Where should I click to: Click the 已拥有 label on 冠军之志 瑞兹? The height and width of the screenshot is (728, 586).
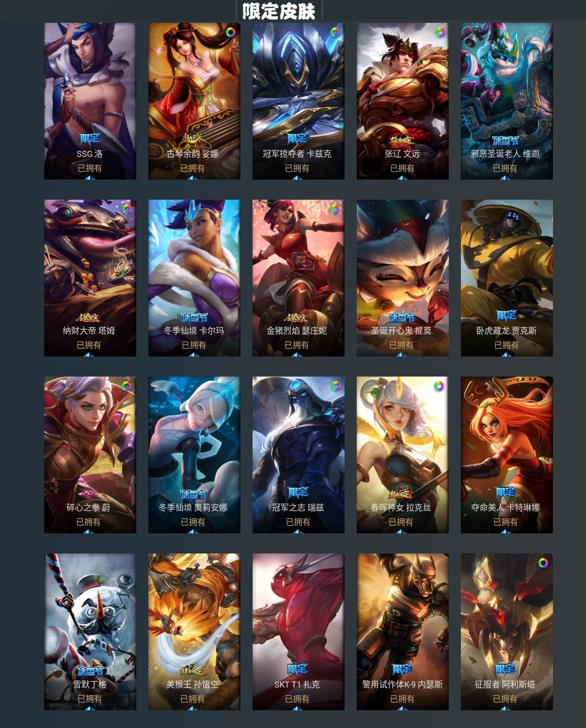click(298, 522)
